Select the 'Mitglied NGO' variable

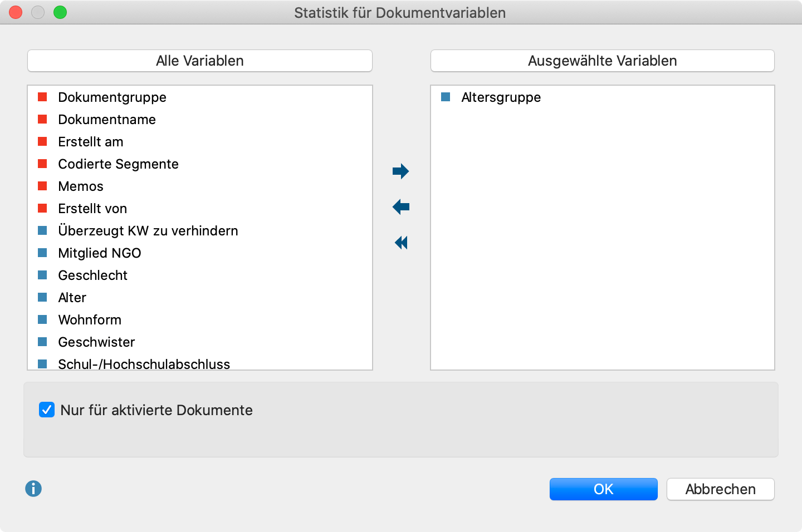click(x=200, y=253)
